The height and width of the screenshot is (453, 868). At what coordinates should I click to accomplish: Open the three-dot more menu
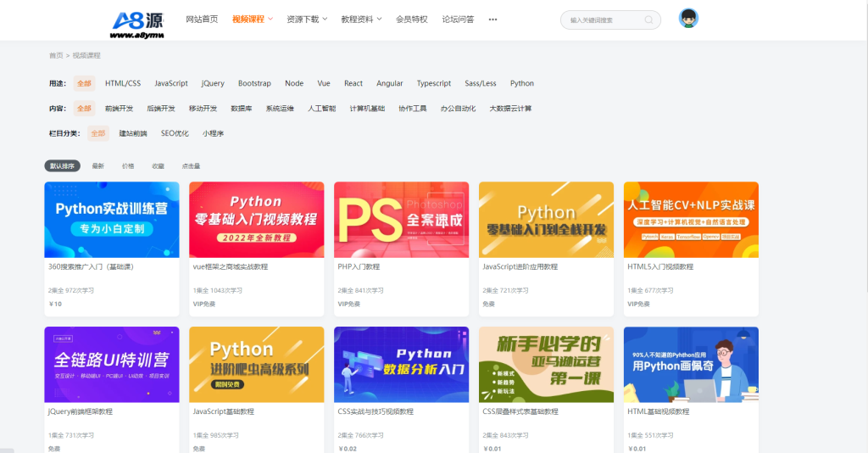(x=492, y=20)
